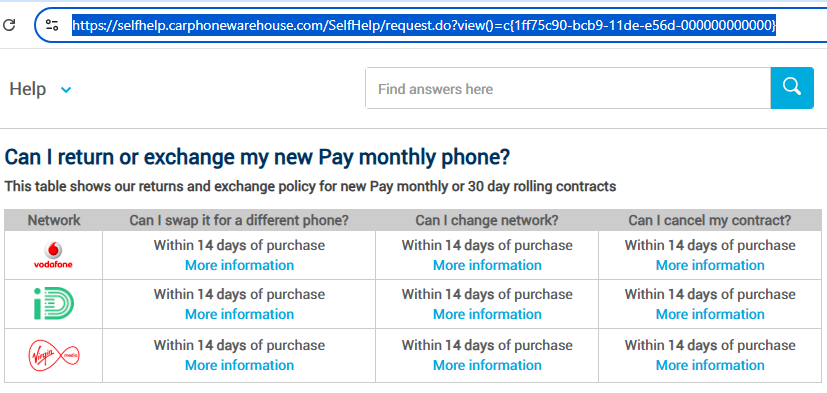The height and width of the screenshot is (393, 827).
Task: Open iD cancel contract More information link
Action: point(710,314)
